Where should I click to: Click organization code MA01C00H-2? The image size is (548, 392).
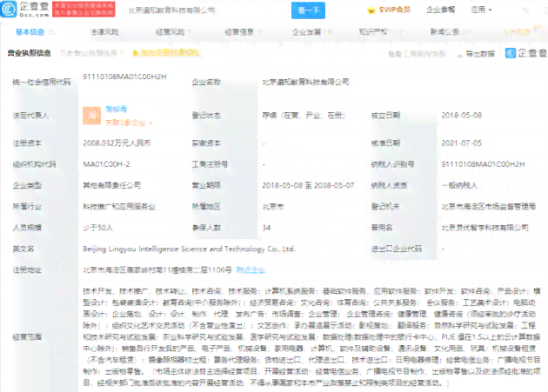(x=106, y=164)
